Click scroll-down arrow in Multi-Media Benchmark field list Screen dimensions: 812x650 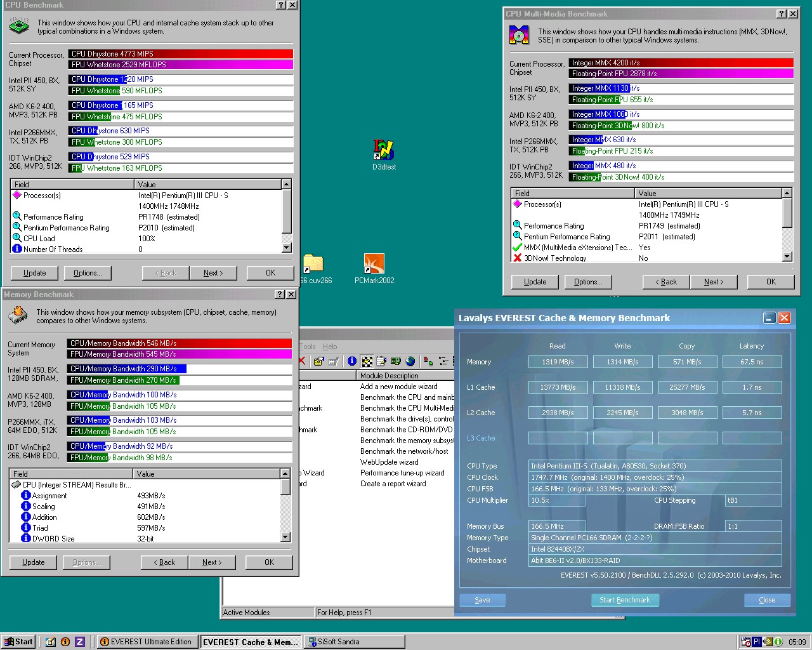click(x=787, y=256)
